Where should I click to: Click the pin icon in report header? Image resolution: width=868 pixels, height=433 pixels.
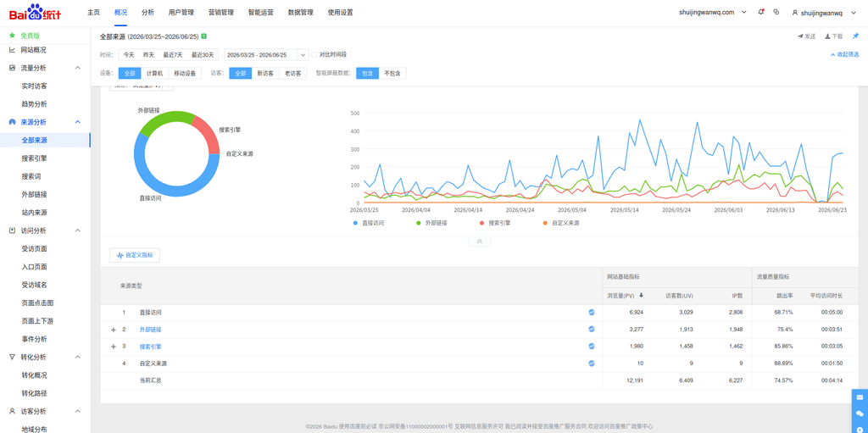click(x=855, y=36)
